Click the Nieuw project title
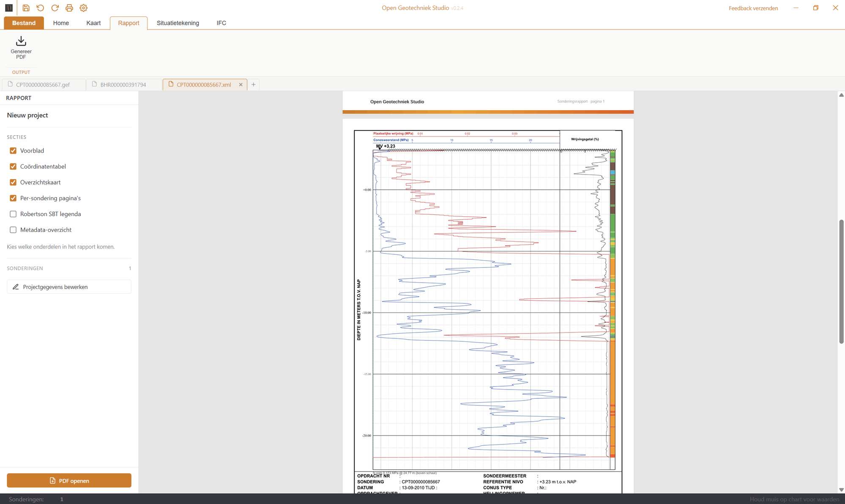845x504 pixels. pyautogui.click(x=27, y=115)
